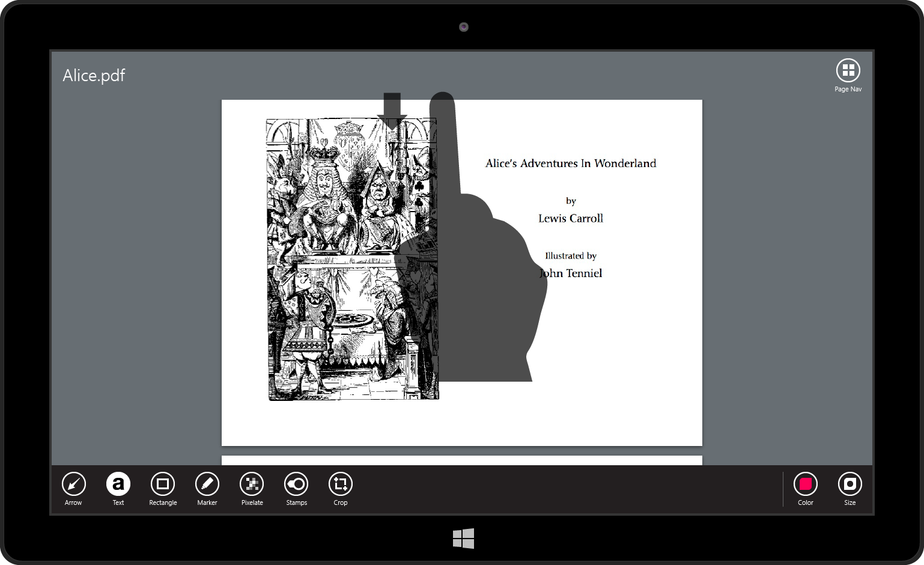The image size is (924, 565).
Task: Tap the Windows home button on tablet bezel
Action: 463,539
